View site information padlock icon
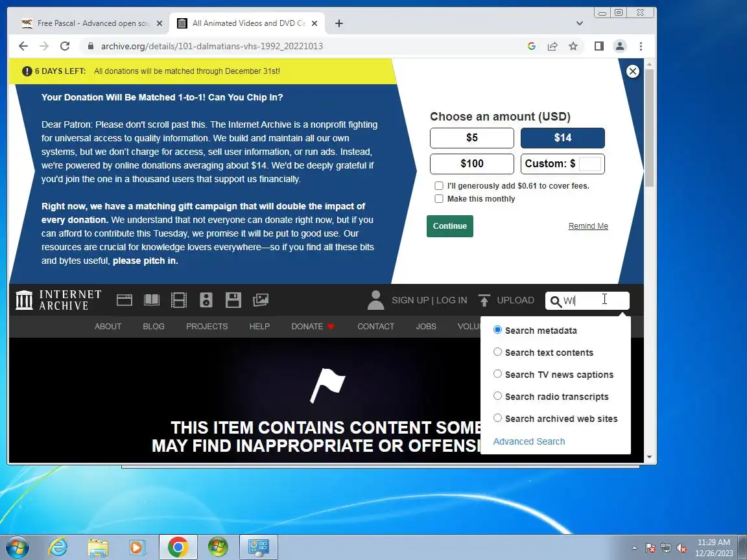The width and height of the screenshot is (747, 560). coord(91,46)
